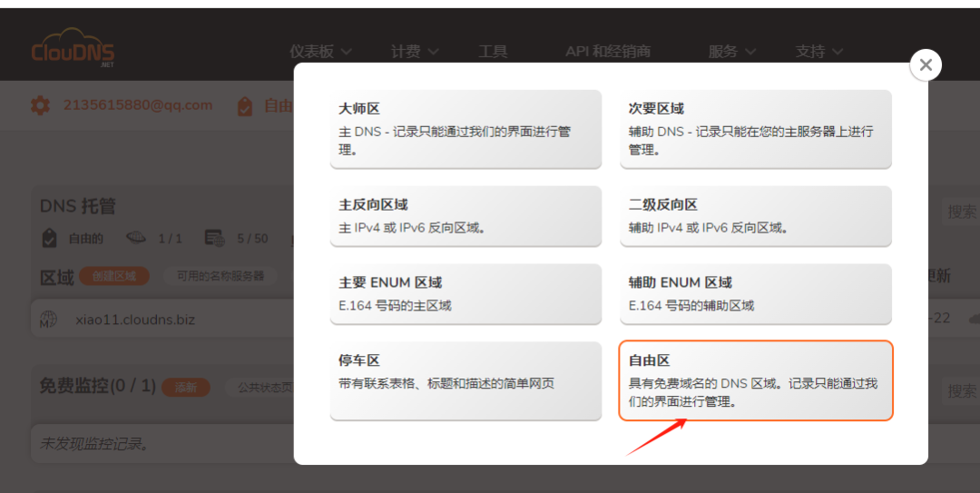Select the 次要区域 secondary zone option
Image resolution: width=980 pixels, height=493 pixels.
point(756,129)
